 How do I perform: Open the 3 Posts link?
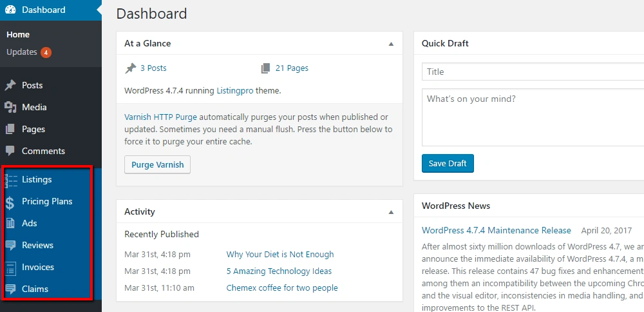coord(153,68)
